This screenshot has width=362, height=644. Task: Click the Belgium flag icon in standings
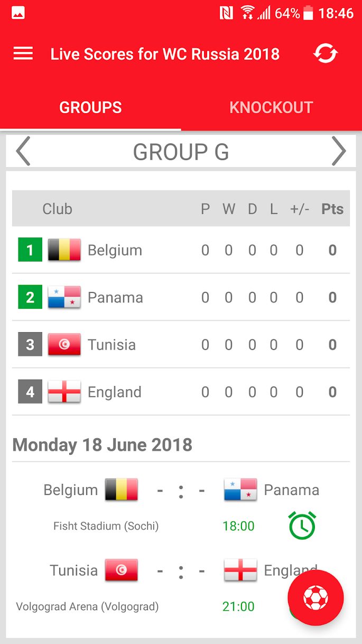64,250
